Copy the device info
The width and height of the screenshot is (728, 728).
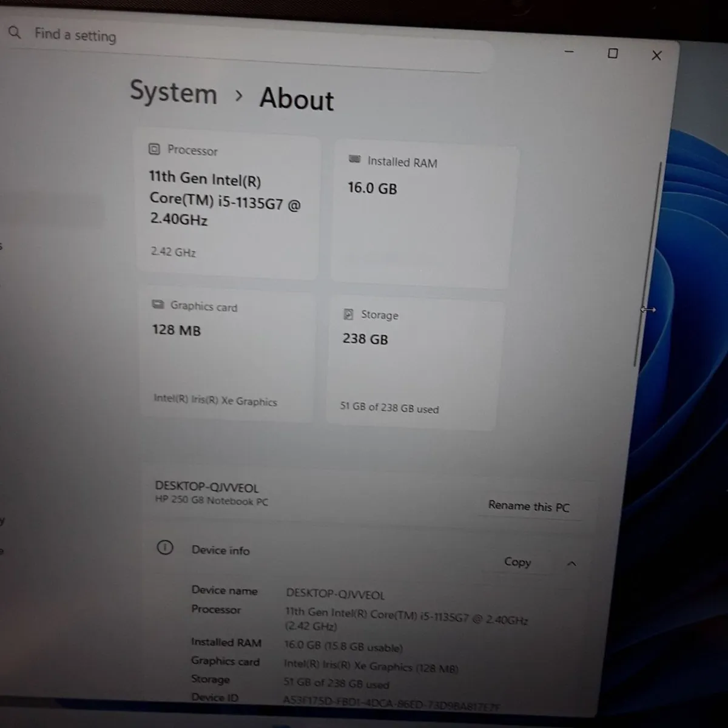[x=517, y=562]
